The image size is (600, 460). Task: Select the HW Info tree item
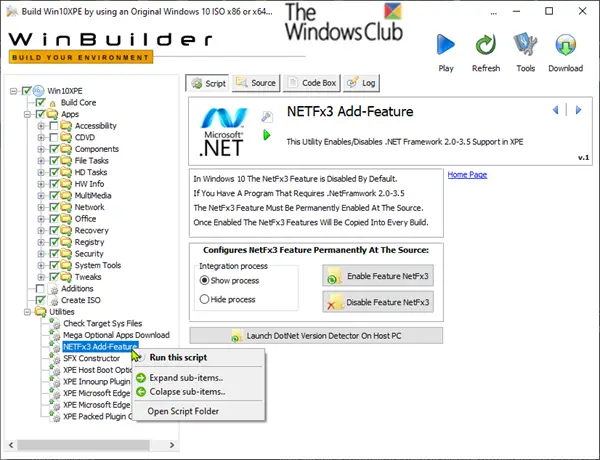(x=89, y=184)
